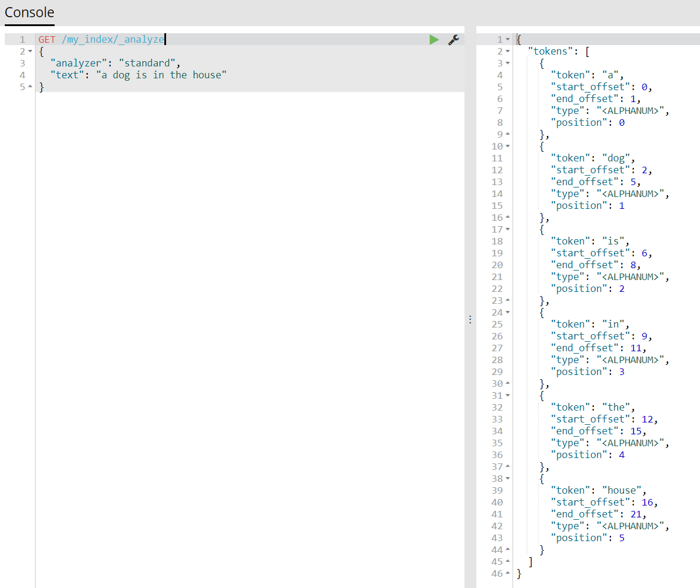
Task: Click line number 43 in response gutter
Action: pos(497,538)
